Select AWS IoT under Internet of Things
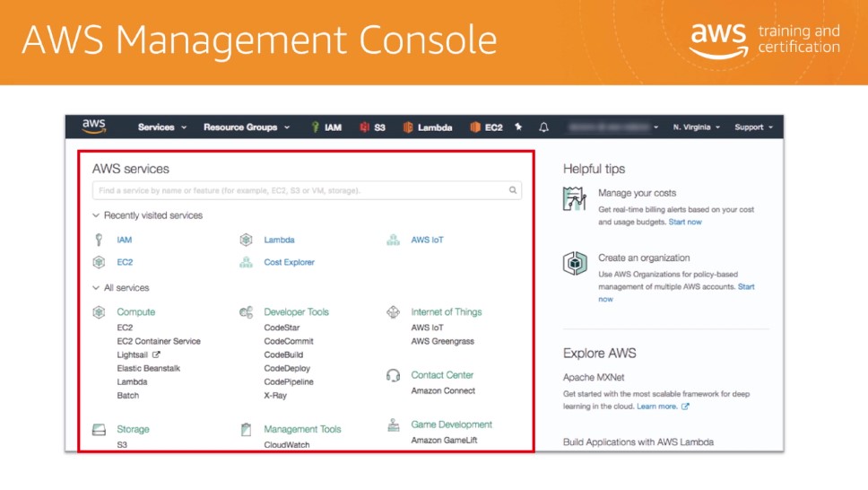The image size is (868, 490). [x=427, y=328]
